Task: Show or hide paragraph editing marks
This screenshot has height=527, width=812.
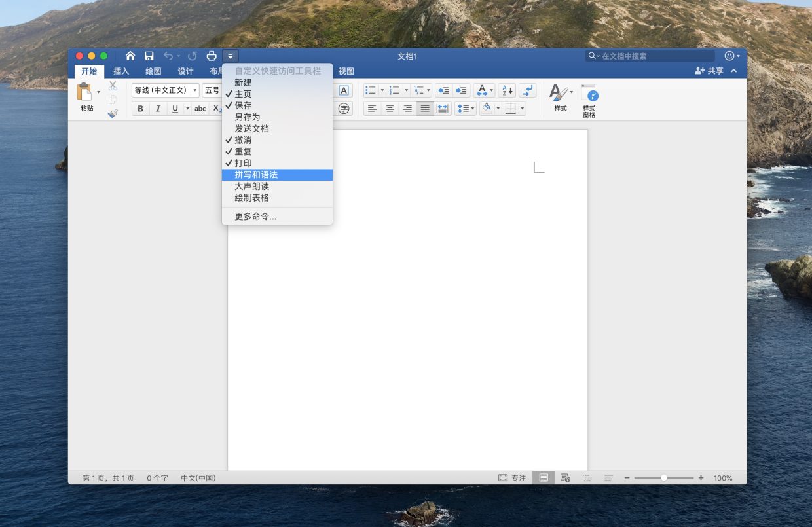Action: coord(528,90)
